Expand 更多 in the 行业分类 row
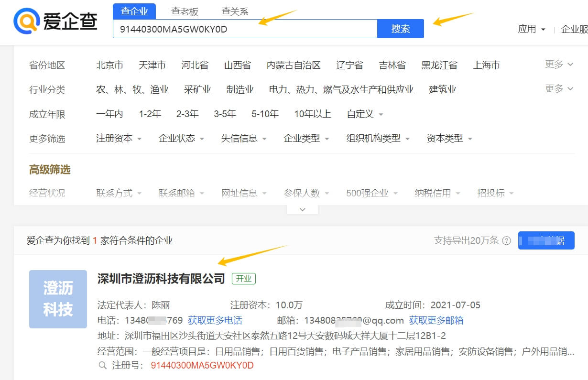The width and height of the screenshot is (588, 380). pyautogui.click(x=559, y=88)
